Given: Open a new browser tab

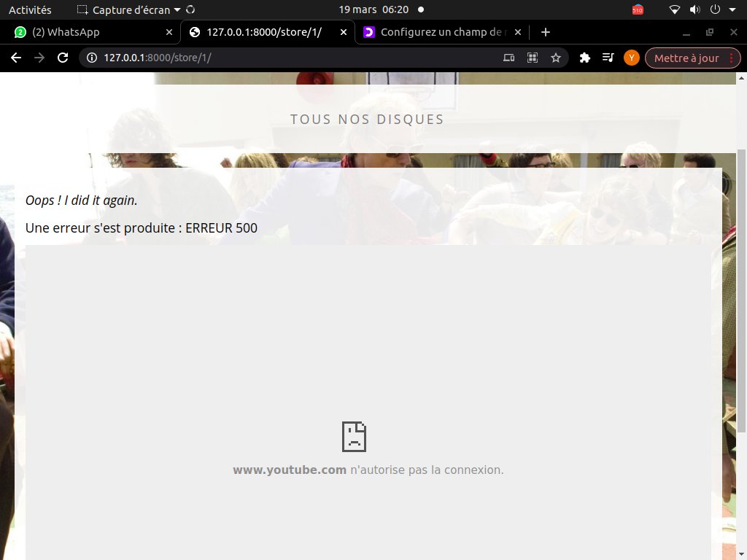Looking at the screenshot, I should pos(546,32).
